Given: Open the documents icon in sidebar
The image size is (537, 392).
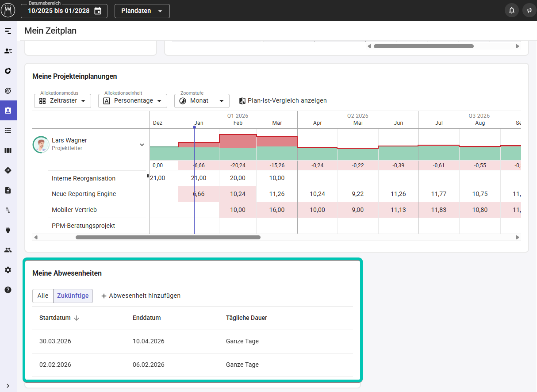Looking at the screenshot, I should click(8, 190).
